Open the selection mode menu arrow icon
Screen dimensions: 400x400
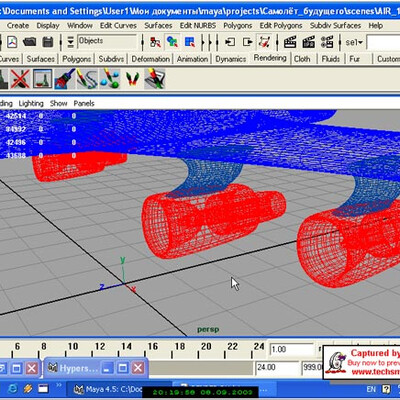(x=70, y=42)
